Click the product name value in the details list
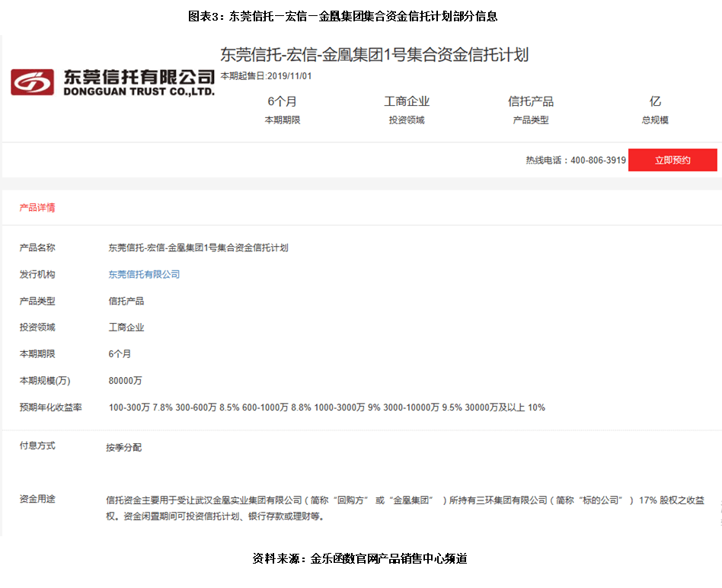 [x=199, y=248]
